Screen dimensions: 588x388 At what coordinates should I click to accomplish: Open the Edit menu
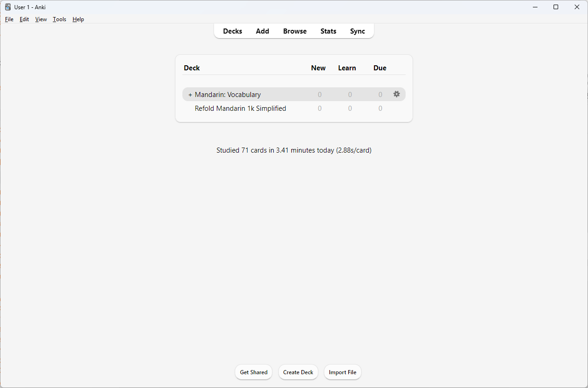pos(24,19)
